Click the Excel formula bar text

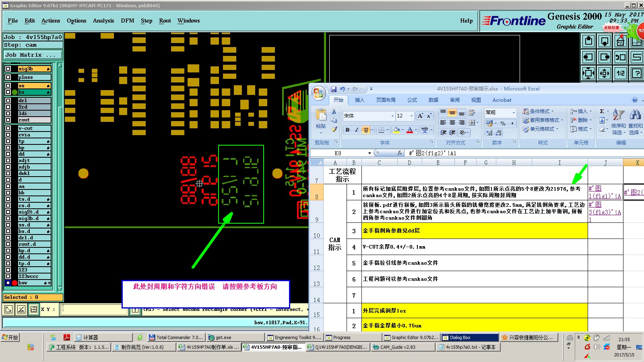[433, 153]
